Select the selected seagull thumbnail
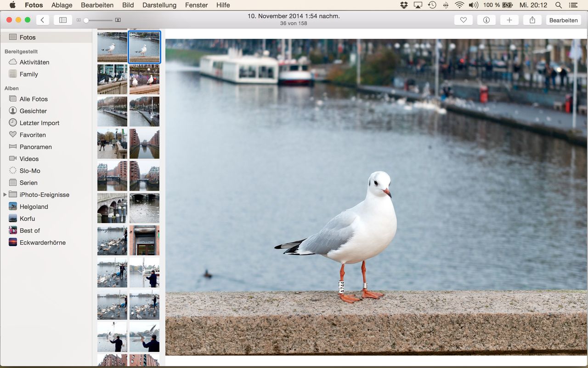Image resolution: width=588 pixels, height=368 pixels. point(145,47)
